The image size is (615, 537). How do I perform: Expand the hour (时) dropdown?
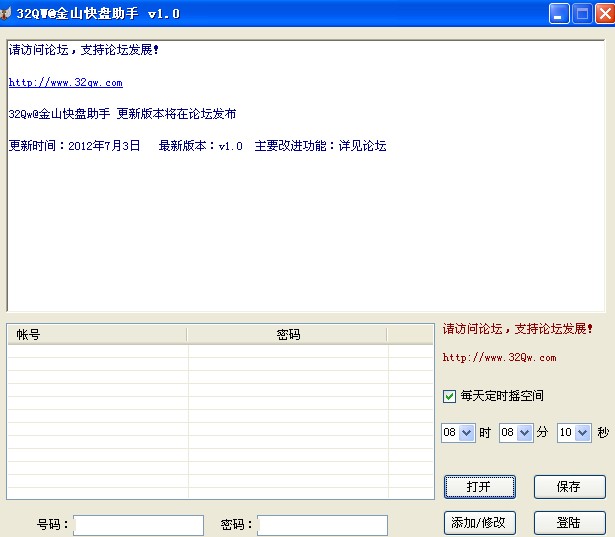click(466, 433)
